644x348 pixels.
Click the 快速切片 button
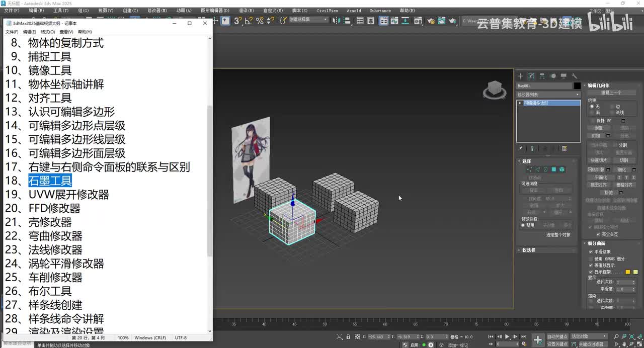(599, 160)
